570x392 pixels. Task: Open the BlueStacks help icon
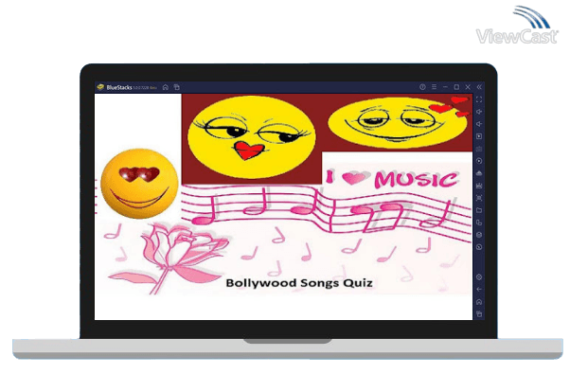pos(422,87)
